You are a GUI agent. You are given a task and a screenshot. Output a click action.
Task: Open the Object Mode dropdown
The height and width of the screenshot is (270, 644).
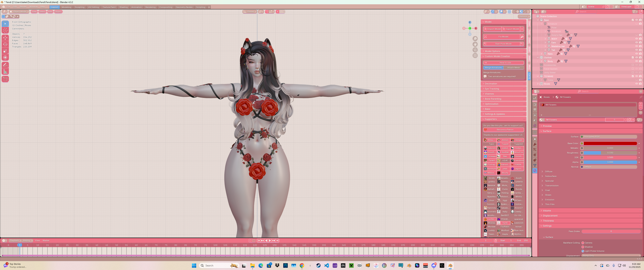pyautogui.click(x=19, y=11)
